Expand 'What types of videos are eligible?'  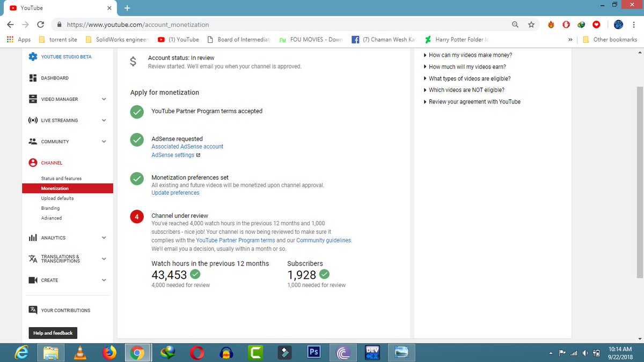[467, 78]
